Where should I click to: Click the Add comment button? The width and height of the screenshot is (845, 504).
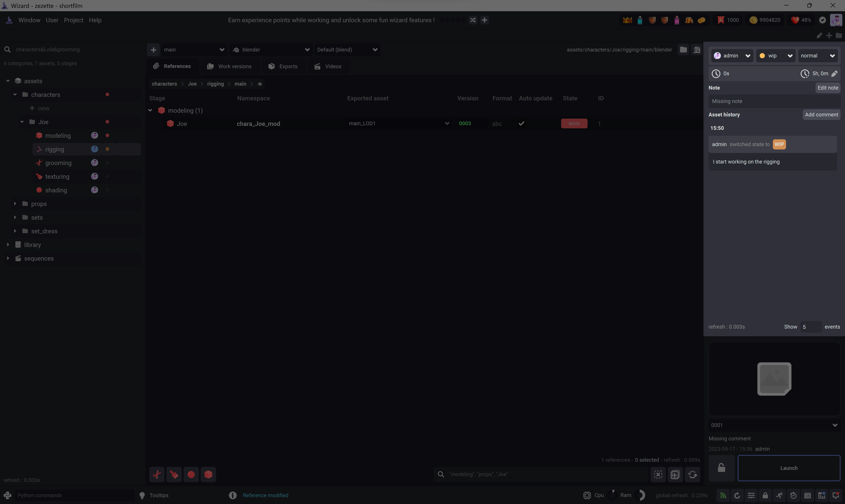(x=821, y=115)
